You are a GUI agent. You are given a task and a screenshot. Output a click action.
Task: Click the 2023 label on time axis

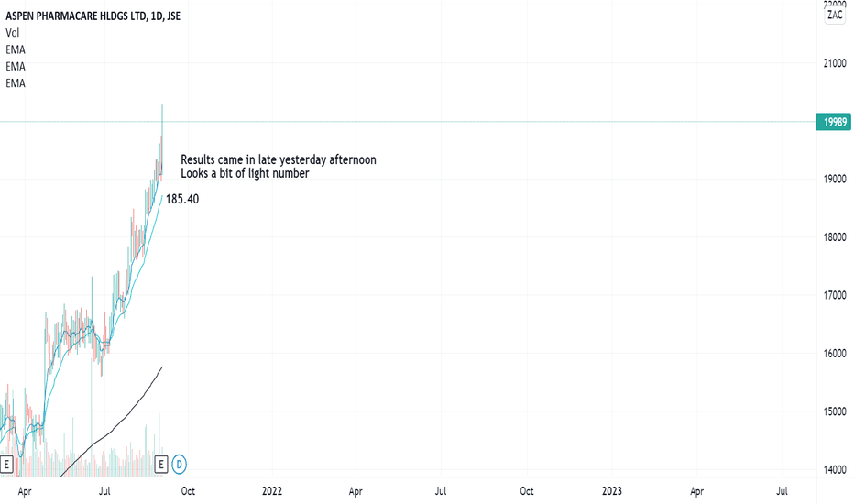tap(611, 491)
